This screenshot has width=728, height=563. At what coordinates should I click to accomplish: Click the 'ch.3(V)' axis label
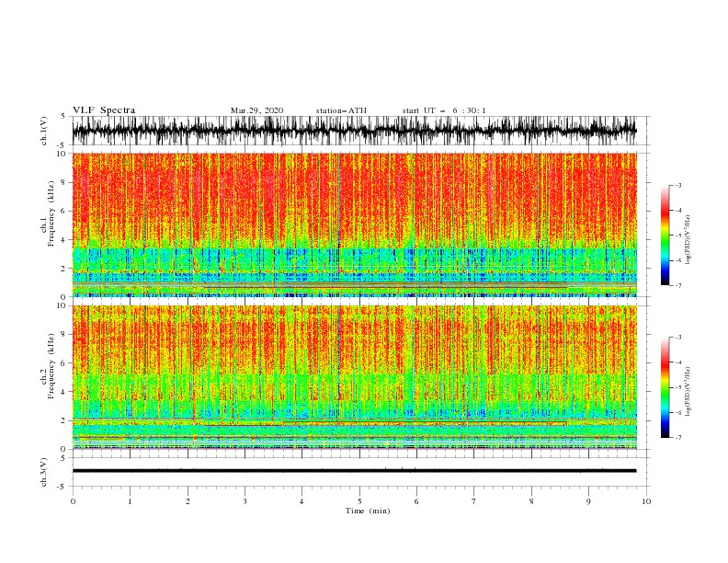pyautogui.click(x=44, y=472)
